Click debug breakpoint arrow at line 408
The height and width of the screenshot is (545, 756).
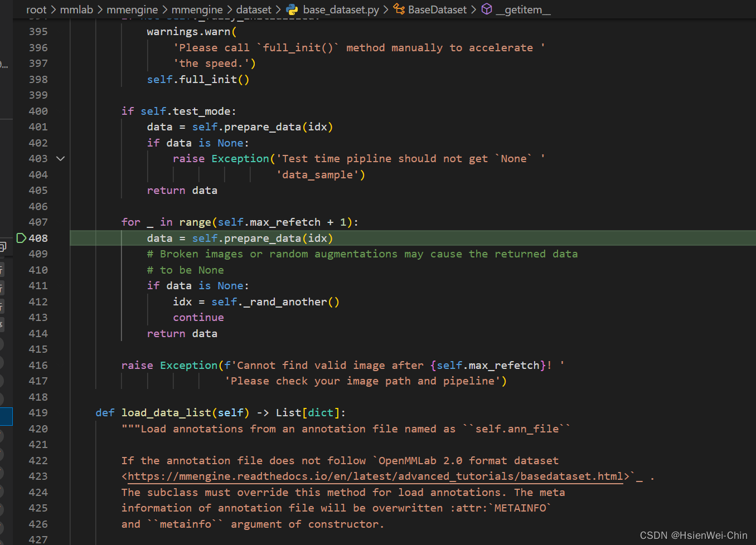tap(22, 238)
